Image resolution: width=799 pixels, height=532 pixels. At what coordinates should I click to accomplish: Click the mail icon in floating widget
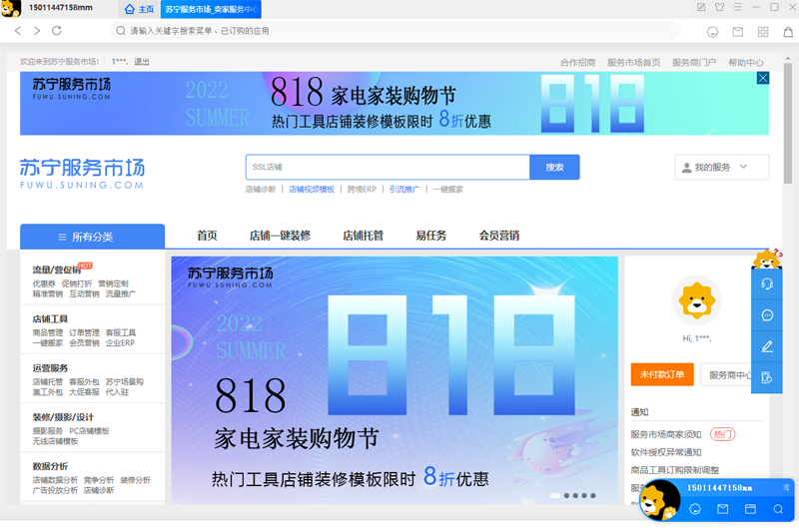tap(722, 509)
